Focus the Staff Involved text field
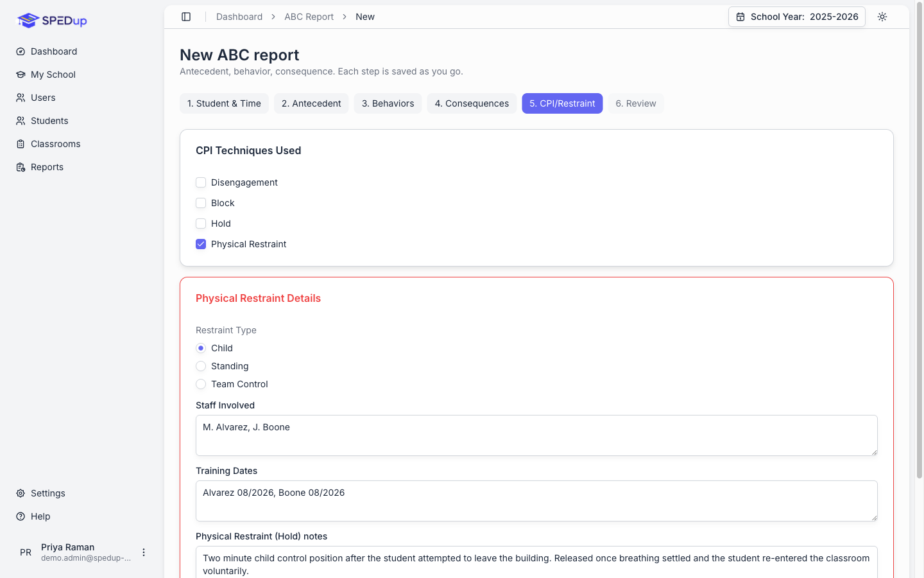This screenshot has width=924, height=578. click(536, 435)
